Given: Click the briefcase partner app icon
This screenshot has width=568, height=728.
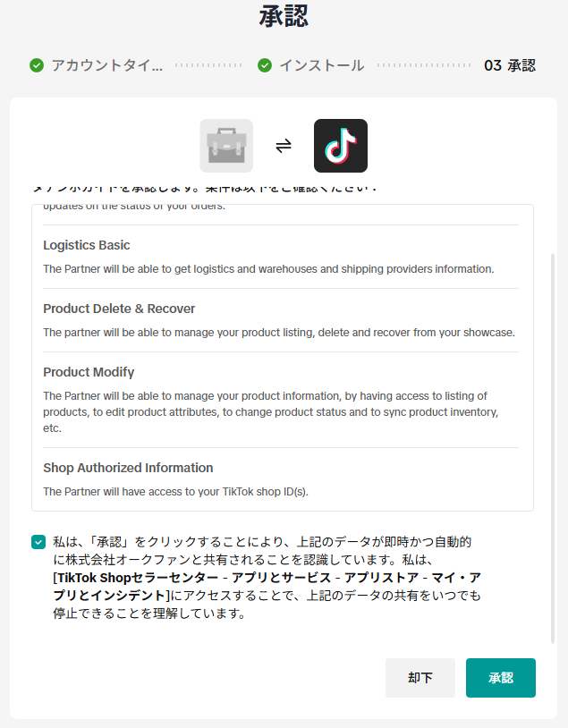Looking at the screenshot, I should click(x=226, y=146).
